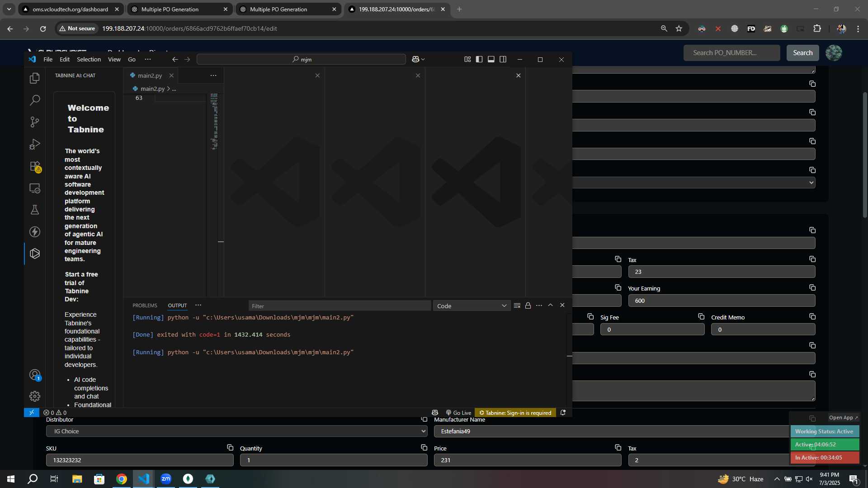Switch to oms.vcloudtech.org dashboard browser tab
The height and width of the screenshot is (488, 868).
pos(71,9)
